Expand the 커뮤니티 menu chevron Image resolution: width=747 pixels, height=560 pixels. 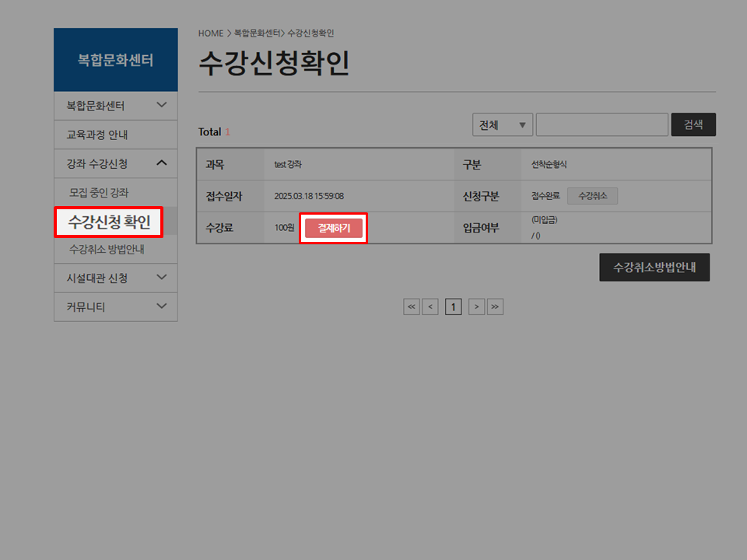pyautogui.click(x=163, y=307)
